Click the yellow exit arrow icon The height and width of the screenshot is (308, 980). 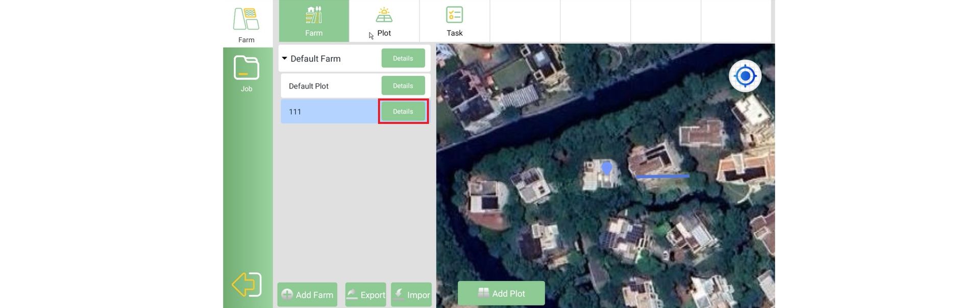[x=247, y=284]
